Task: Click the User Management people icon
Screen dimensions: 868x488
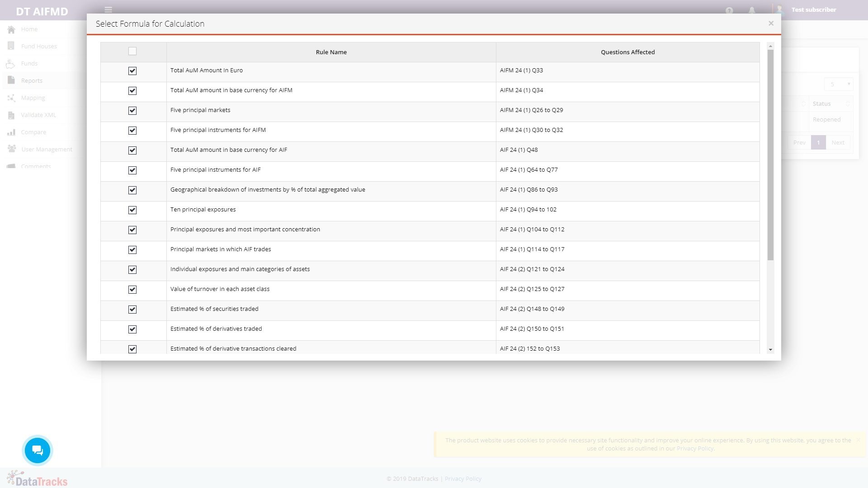Action: coord(11,149)
